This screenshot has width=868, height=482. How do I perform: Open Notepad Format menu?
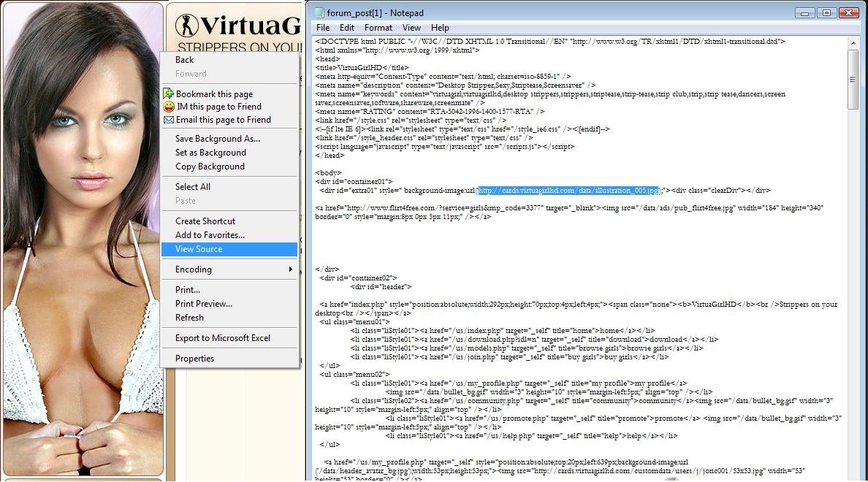point(378,28)
